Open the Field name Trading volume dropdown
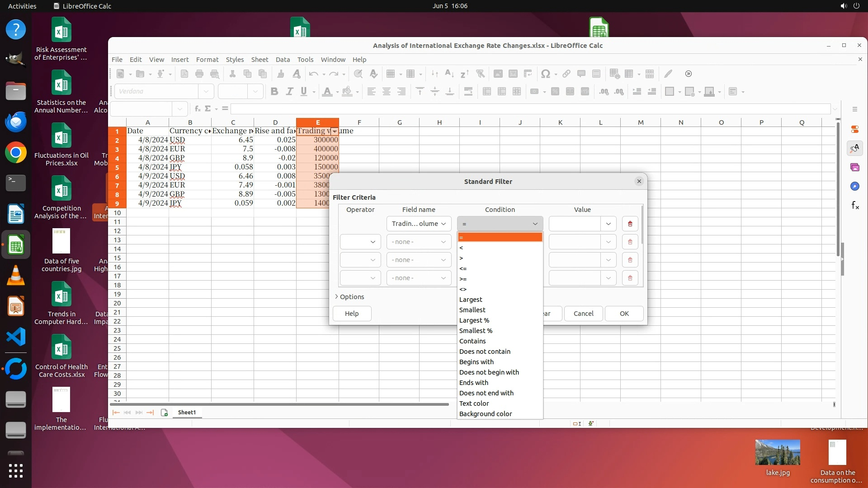This screenshot has width=868, height=488. click(419, 224)
